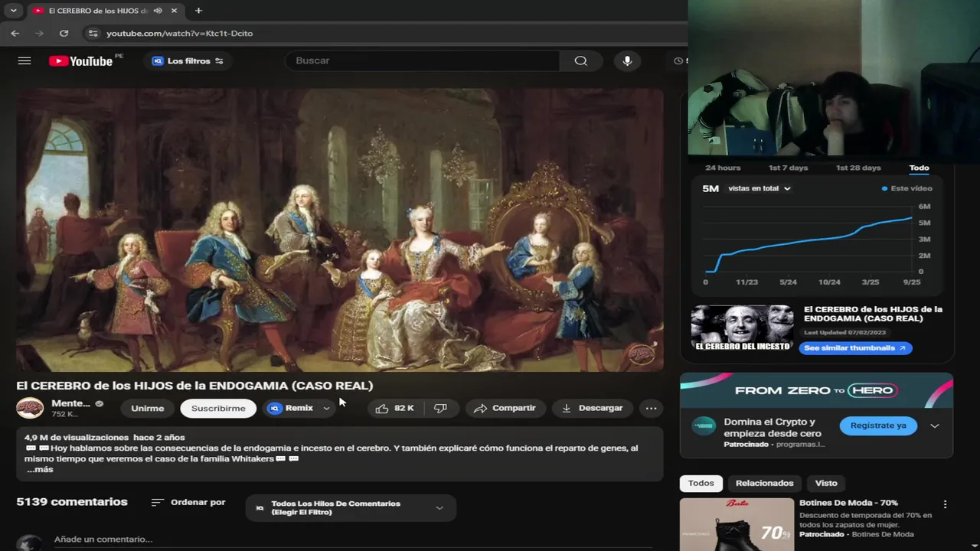980x551 pixels.
Task: Click the stats chart line
Action: pyautogui.click(x=808, y=244)
